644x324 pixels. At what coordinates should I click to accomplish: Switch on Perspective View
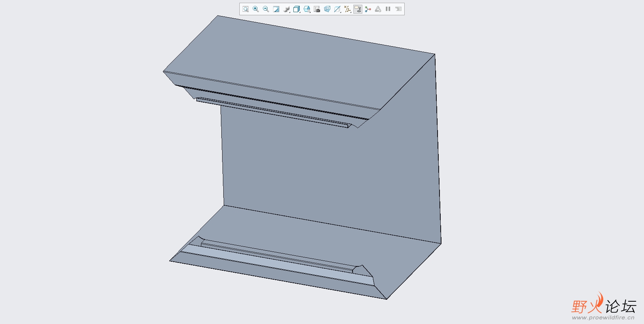coord(327,9)
